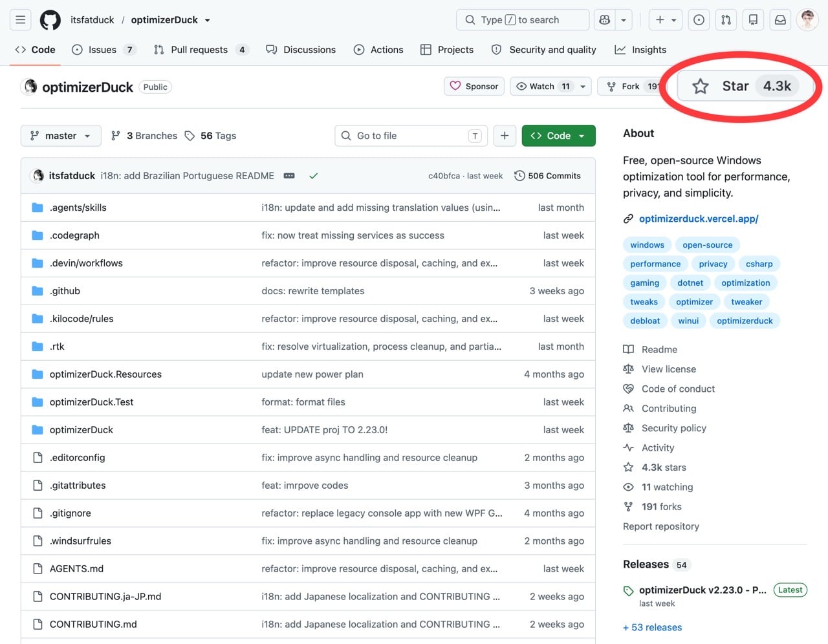Click Report repository link
Screen dimensions: 828x644
coord(661,526)
